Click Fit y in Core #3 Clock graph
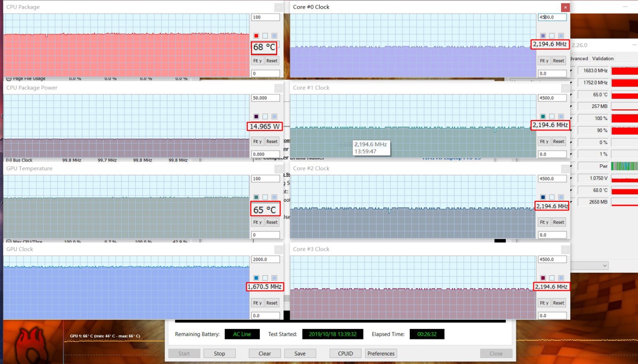The height and width of the screenshot is (364, 638). (544, 303)
